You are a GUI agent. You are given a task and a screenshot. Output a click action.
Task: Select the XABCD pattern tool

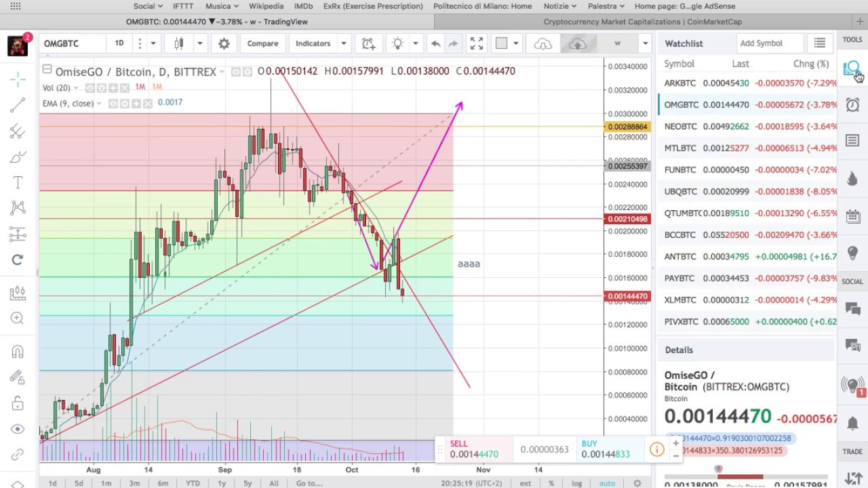pyautogui.click(x=18, y=208)
